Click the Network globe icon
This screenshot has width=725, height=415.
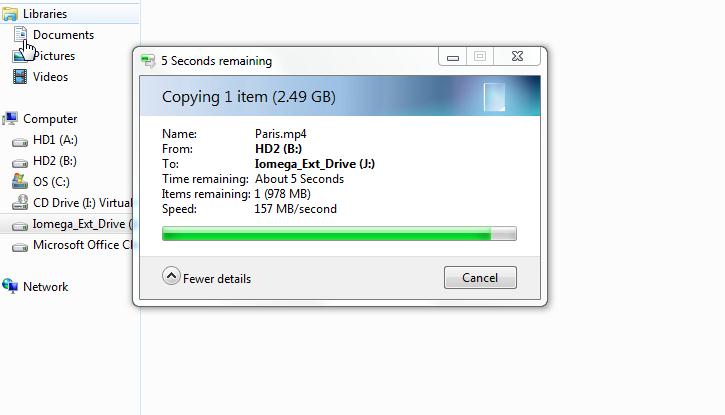(x=10, y=286)
